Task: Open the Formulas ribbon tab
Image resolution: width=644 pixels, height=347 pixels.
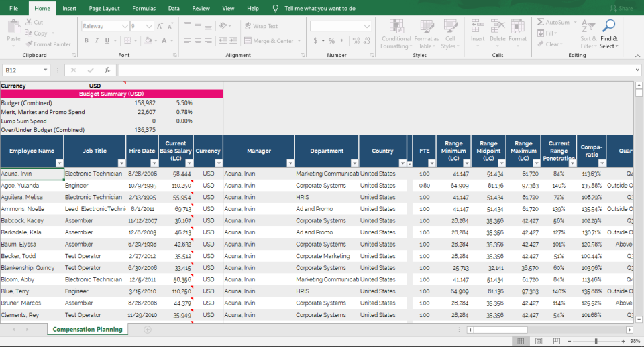Action: click(144, 9)
